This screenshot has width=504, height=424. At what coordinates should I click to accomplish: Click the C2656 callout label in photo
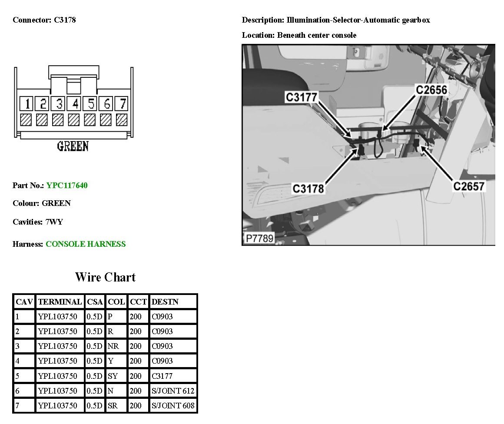click(431, 89)
